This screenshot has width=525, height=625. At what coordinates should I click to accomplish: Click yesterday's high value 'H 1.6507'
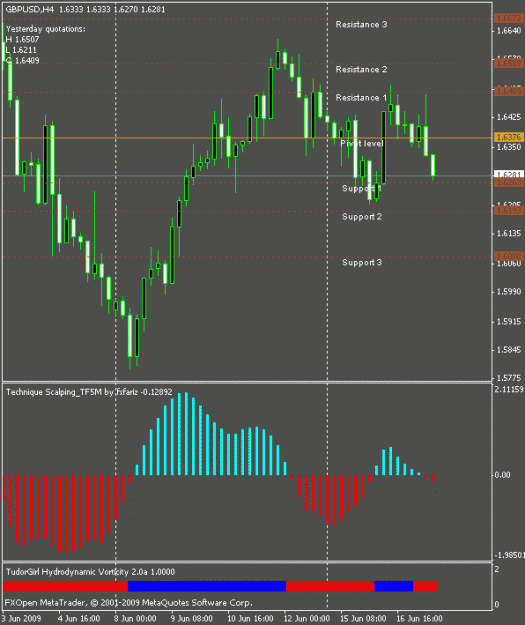pyautogui.click(x=22, y=39)
